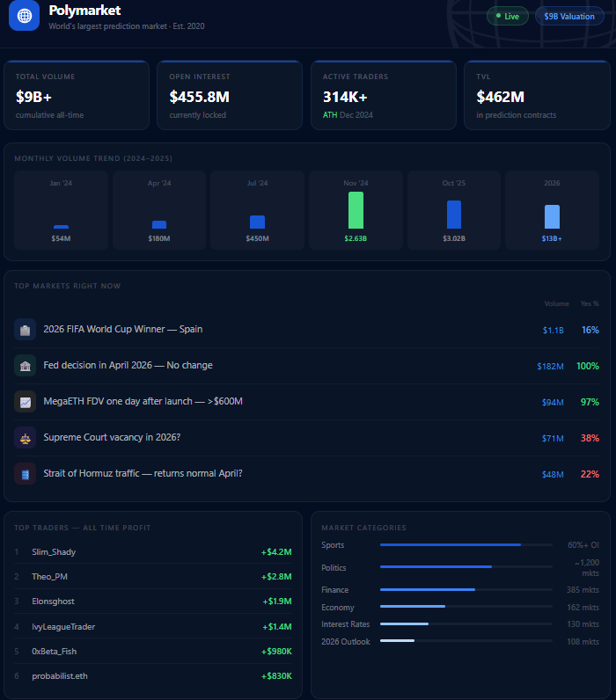Click the $9B Valuation badge
This screenshot has height=700, width=616.
coord(569,17)
